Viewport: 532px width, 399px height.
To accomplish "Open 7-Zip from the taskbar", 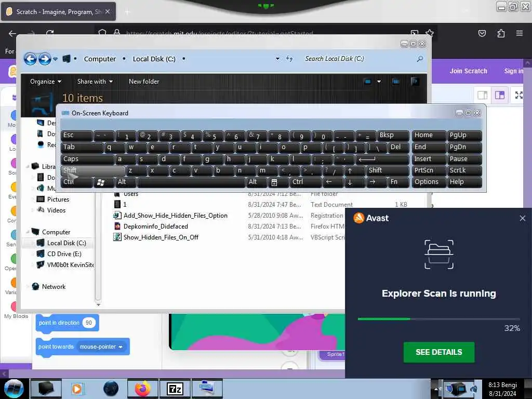I will pos(175,389).
